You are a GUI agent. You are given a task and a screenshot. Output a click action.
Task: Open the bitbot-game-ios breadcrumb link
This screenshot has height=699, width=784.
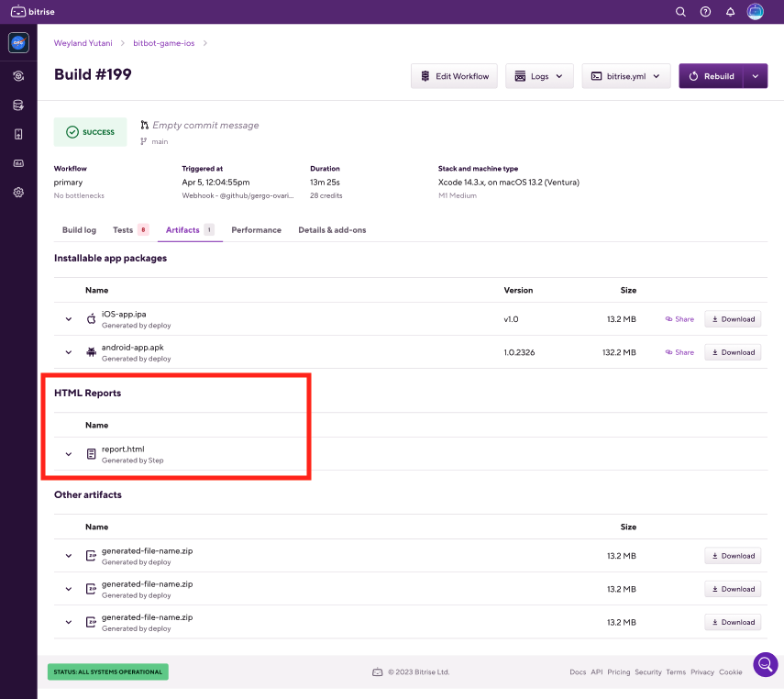pyautogui.click(x=165, y=42)
